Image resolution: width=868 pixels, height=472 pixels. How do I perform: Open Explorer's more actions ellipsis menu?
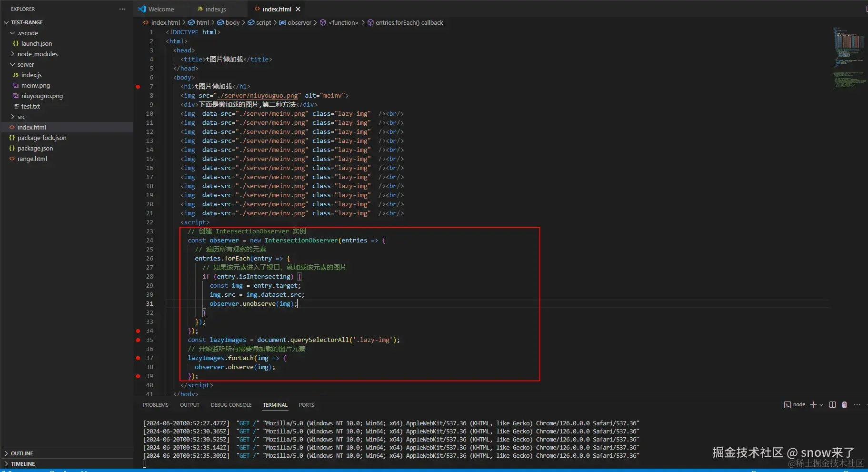(x=122, y=9)
